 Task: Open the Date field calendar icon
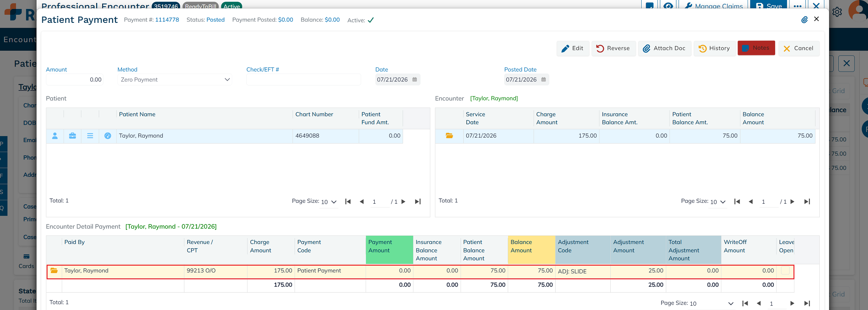415,80
